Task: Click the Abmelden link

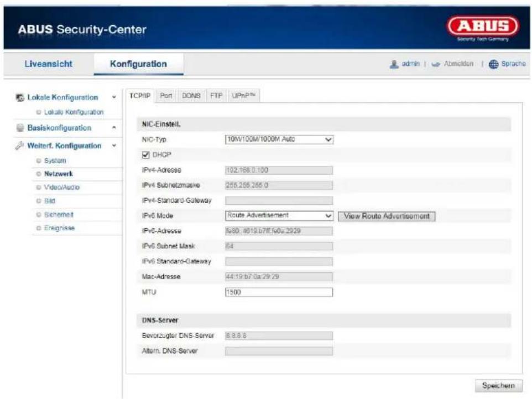Action: click(458, 64)
